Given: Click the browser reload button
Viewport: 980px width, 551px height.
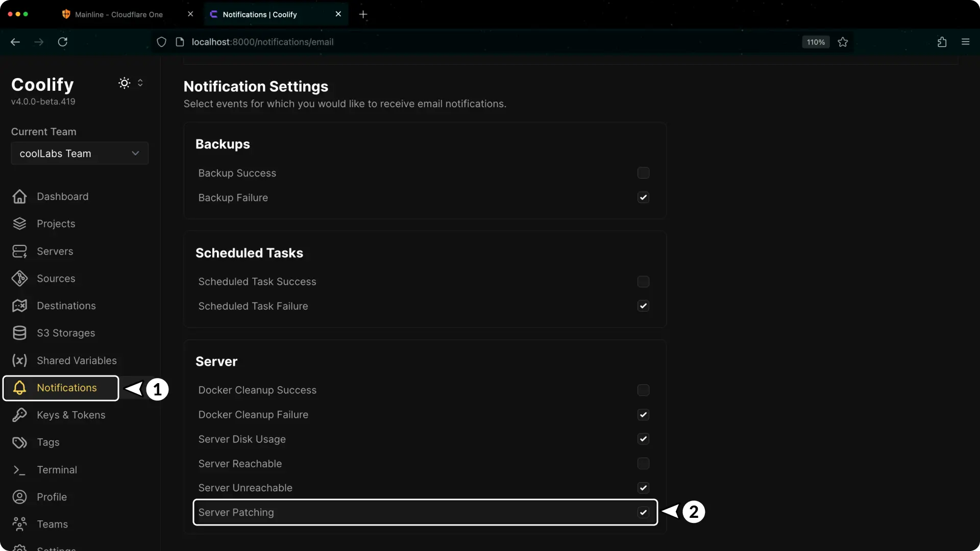Looking at the screenshot, I should point(62,42).
